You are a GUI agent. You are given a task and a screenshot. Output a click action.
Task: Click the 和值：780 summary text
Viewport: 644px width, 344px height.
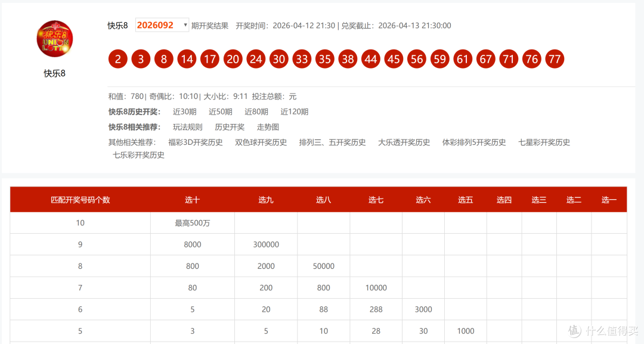[x=126, y=97]
